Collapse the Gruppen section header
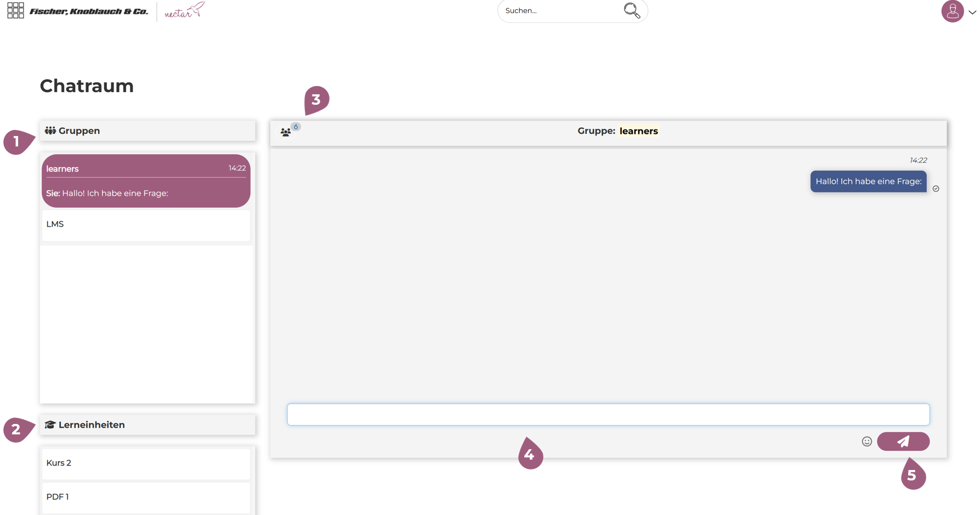The image size is (980, 515). coord(147,131)
